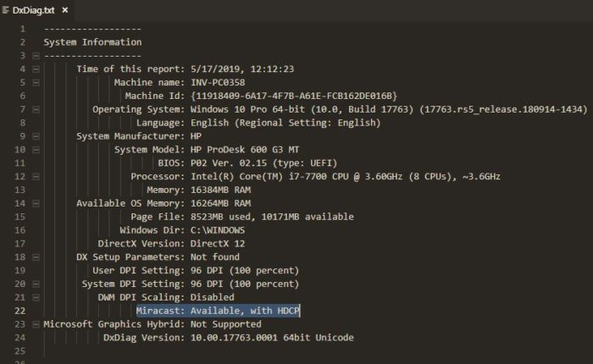Toggle the fold marker on line 7
The width and height of the screenshot is (593, 364).
36,109
